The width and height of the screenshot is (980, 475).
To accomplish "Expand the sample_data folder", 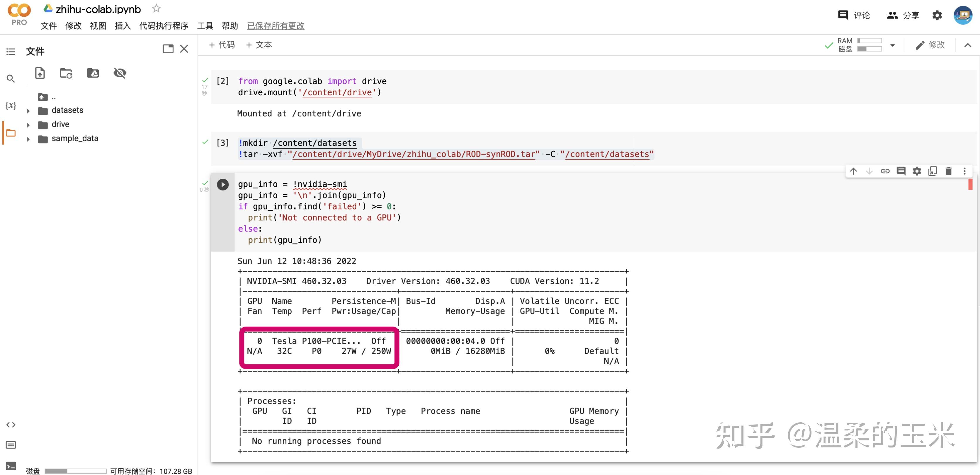I will [28, 139].
